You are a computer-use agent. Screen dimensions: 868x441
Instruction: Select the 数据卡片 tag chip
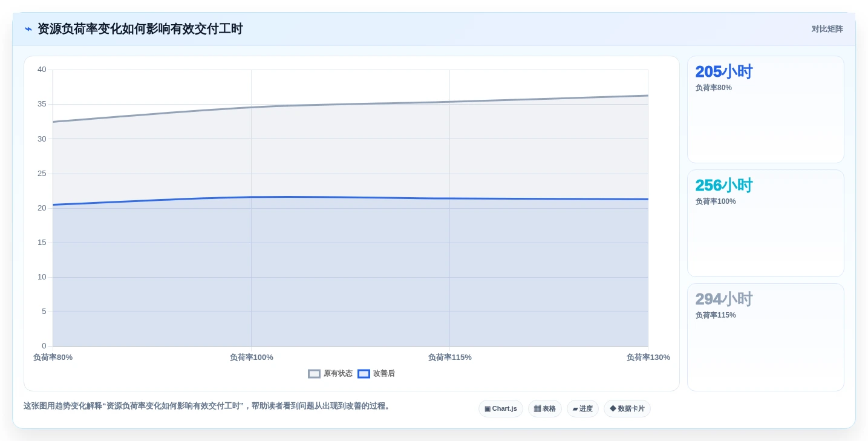click(627, 409)
